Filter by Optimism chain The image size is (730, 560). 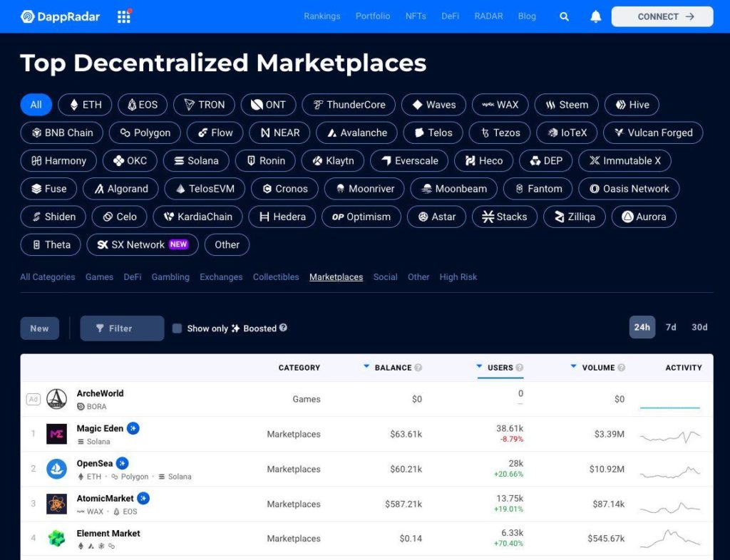[361, 217]
